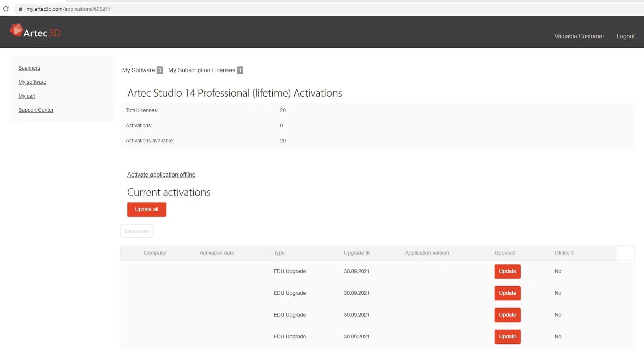Image resolution: width=644 pixels, height=349 pixels.
Task: Switch to the My Software tab
Action: [138, 70]
